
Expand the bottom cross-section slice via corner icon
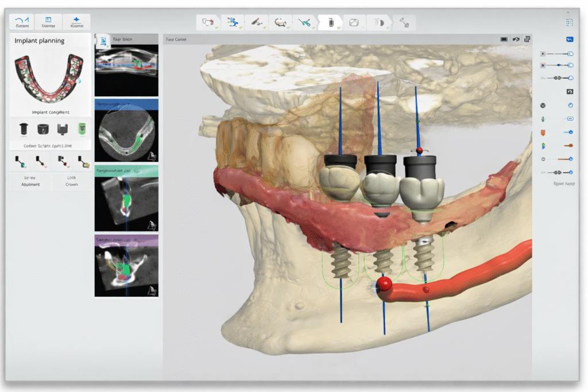click(151, 290)
